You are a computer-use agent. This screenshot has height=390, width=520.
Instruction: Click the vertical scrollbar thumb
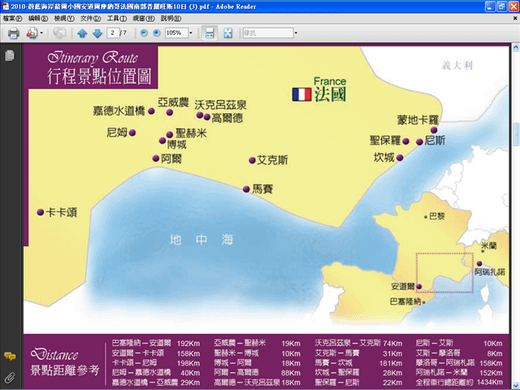[x=516, y=134]
